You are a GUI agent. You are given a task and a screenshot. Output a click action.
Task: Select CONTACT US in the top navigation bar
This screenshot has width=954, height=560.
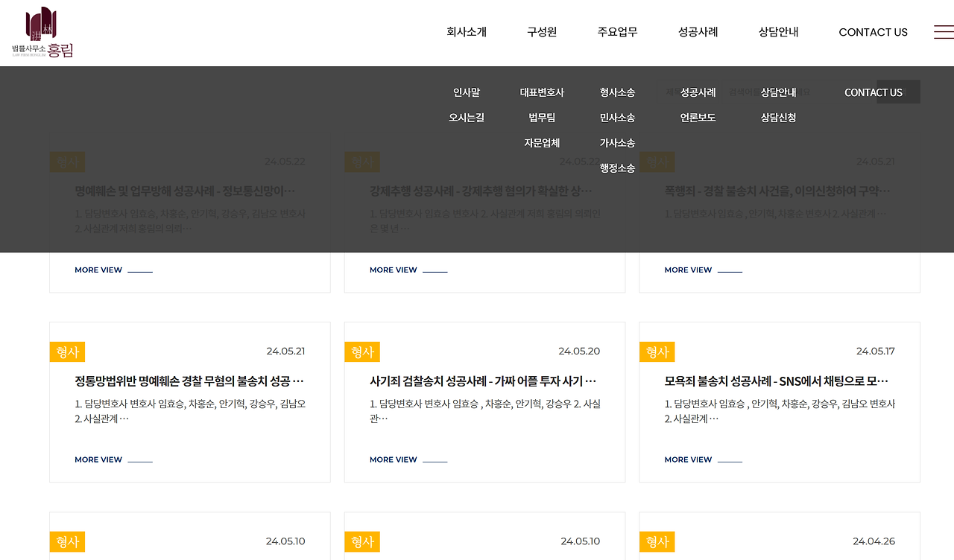[x=873, y=32]
